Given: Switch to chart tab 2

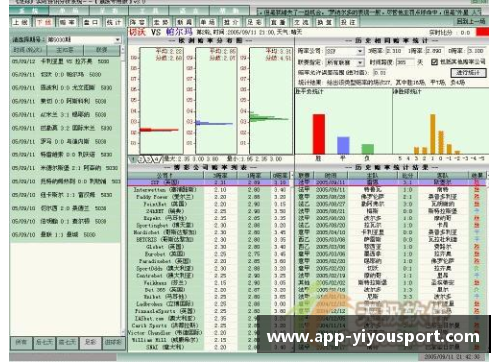Looking at the screenshot, I should pos(140,159).
